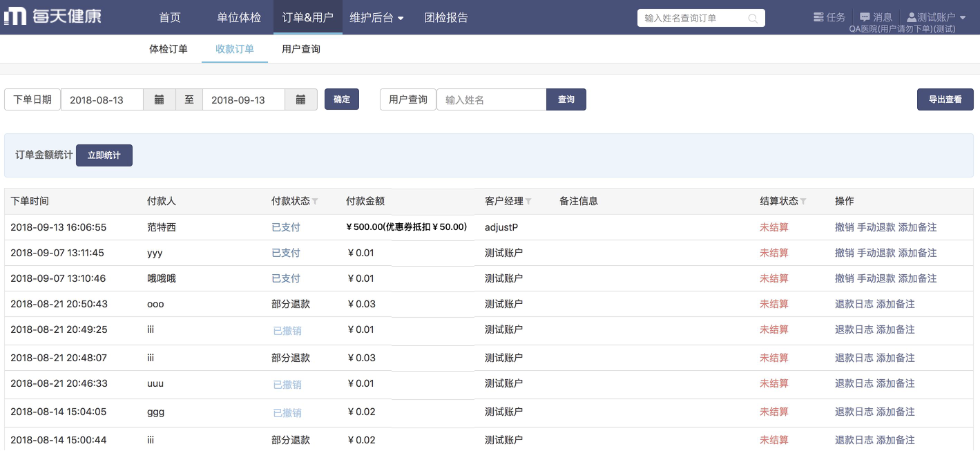Switch to the 收款订单 tab
This screenshot has width=980, height=451.
click(235, 49)
